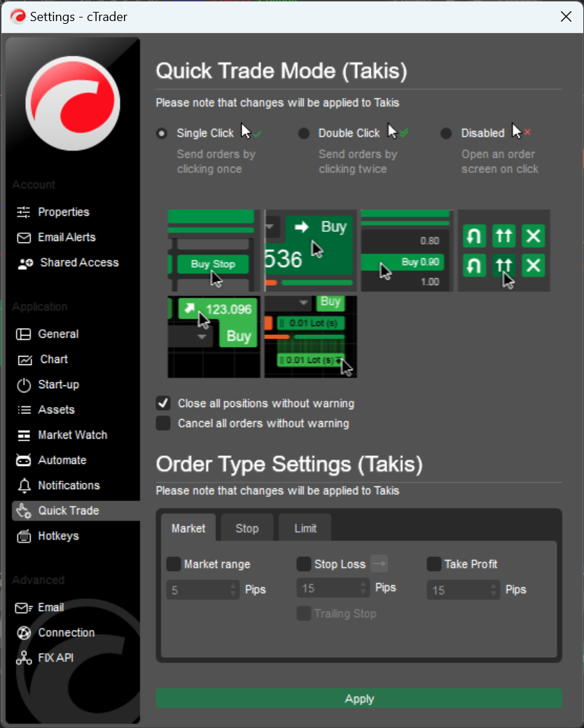The height and width of the screenshot is (728, 584).
Task: Open the Shared Access settings page
Action: [x=79, y=263]
